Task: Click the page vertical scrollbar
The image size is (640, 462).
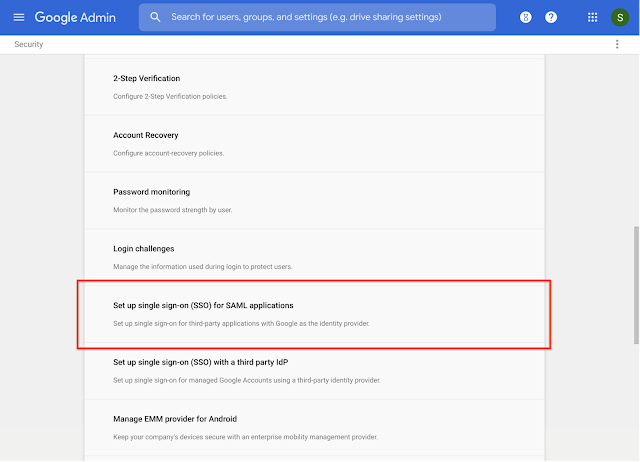Action: [x=636, y=285]
